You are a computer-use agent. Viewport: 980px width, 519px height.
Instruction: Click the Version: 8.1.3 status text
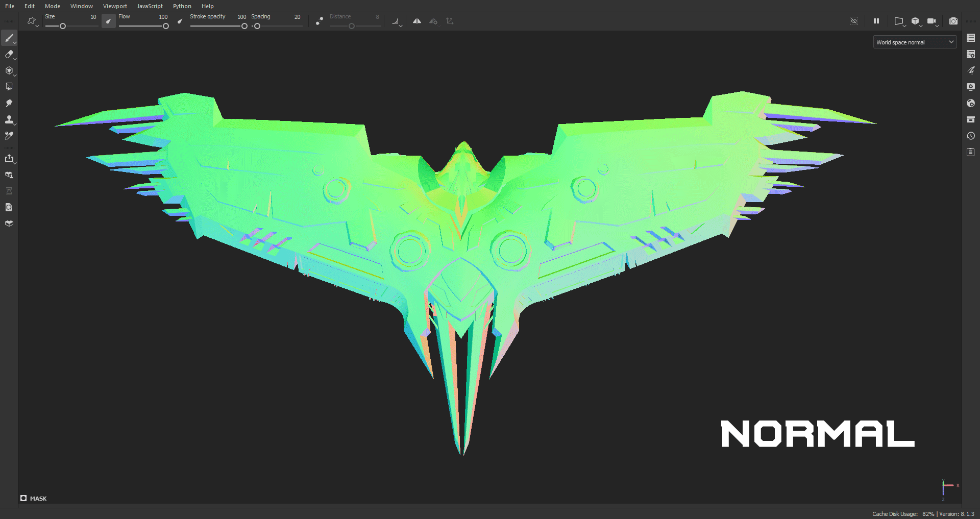pyautogui.click(x=957, y=514)
